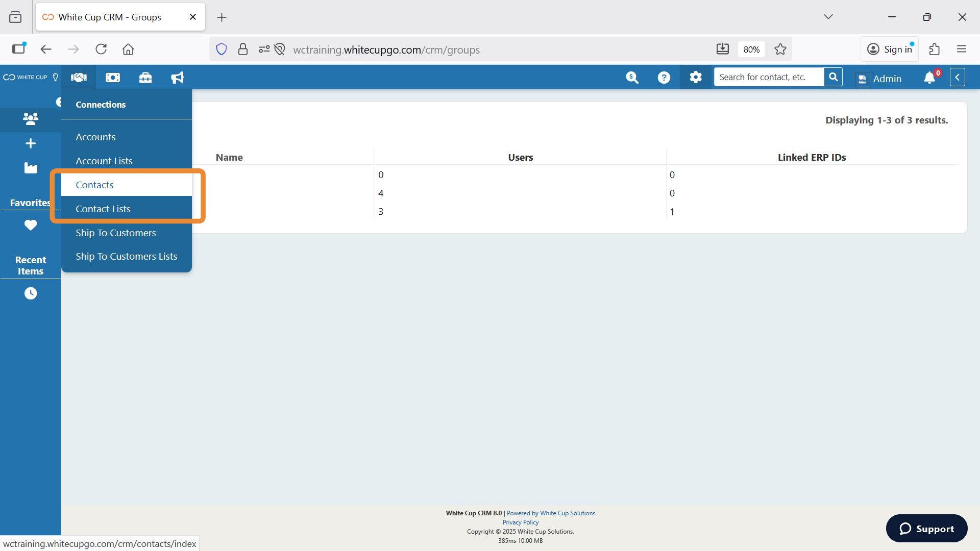Screen dimensions: 980x551
Task: Click the search submit magnifier button
Action: (833, 77)
